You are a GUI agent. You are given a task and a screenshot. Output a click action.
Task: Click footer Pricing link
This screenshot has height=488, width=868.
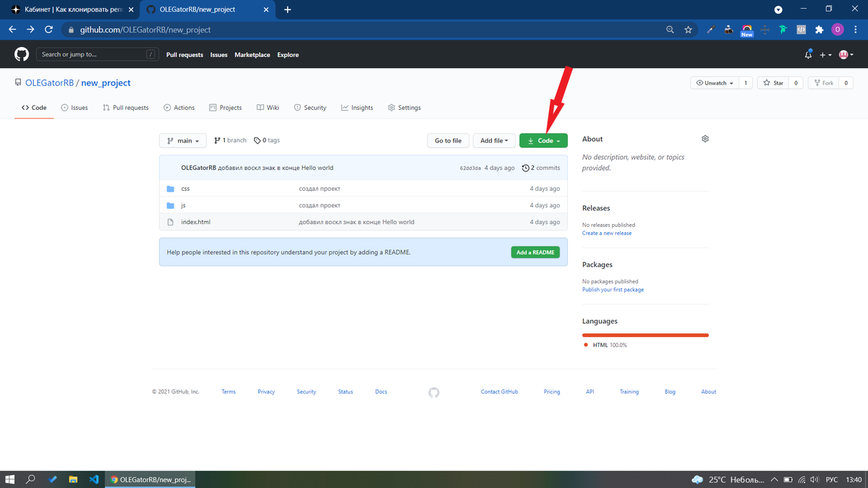point(552,392)
